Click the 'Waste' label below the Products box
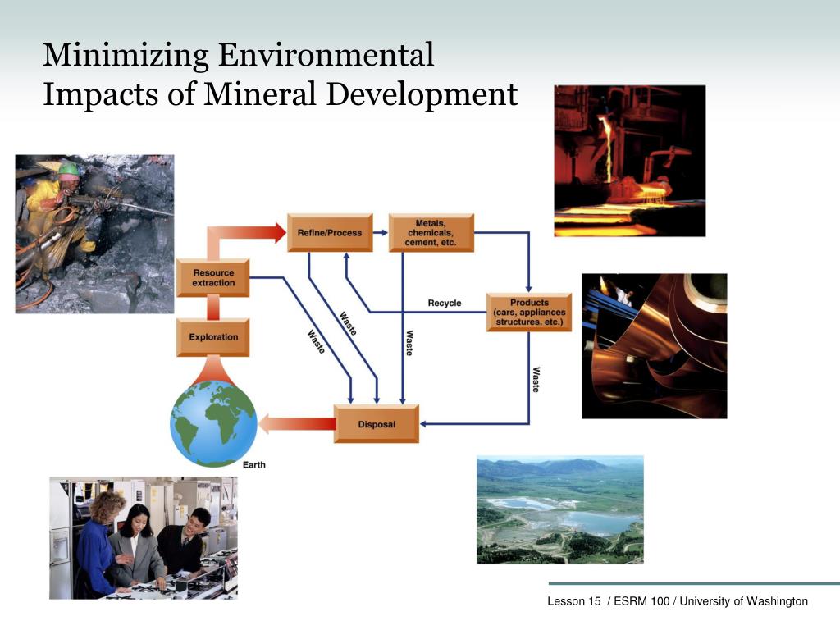Screen dimensions: 840x630 (536, 379)
